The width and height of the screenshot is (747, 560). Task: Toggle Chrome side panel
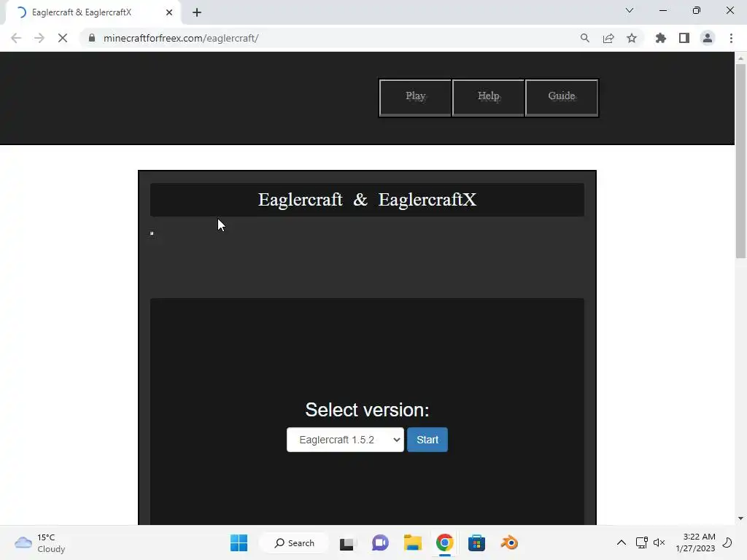tap(684, 38)
